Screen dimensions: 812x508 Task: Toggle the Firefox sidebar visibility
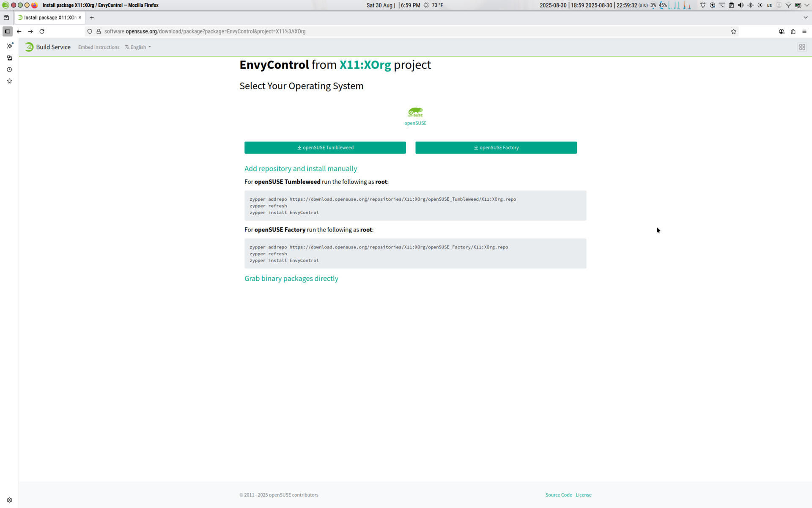(8, 31)
